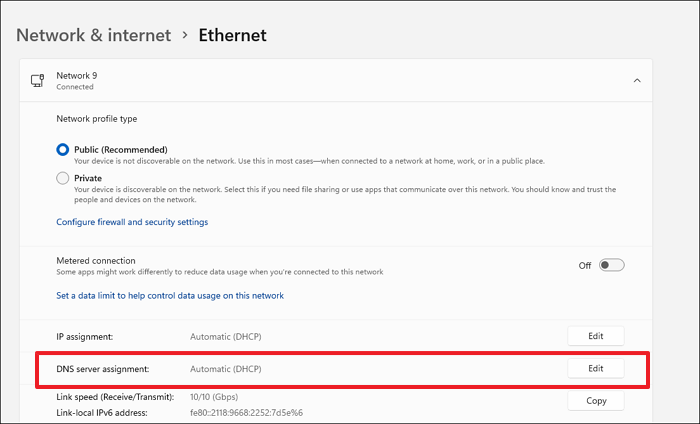Edit the IP assignment
This screenshot has height=424, width=700.
595,336
